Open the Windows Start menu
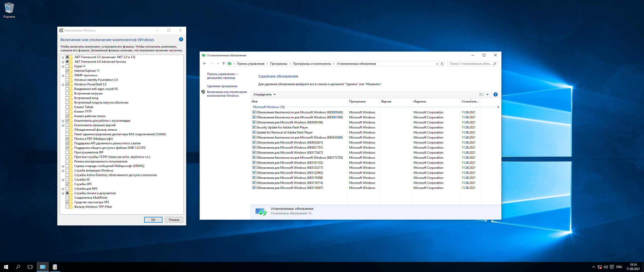Screen dimensions: 644x272 (6, 267)
